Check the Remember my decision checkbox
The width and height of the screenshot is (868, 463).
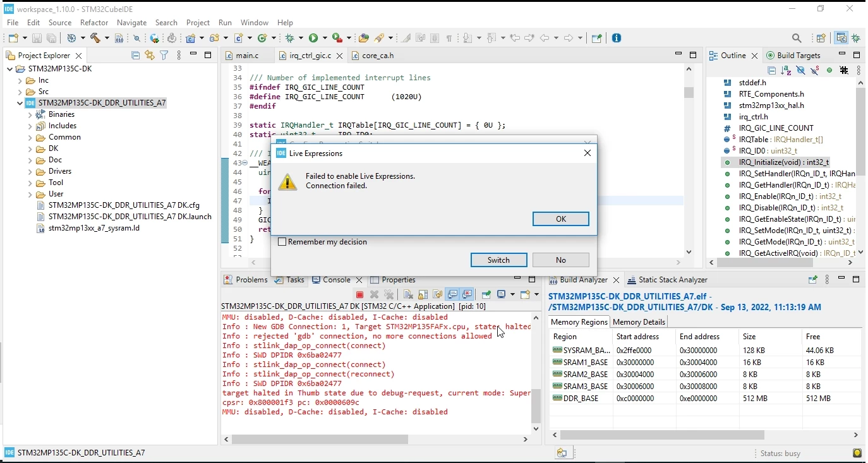pyautogui.click(x=282, y=242)
